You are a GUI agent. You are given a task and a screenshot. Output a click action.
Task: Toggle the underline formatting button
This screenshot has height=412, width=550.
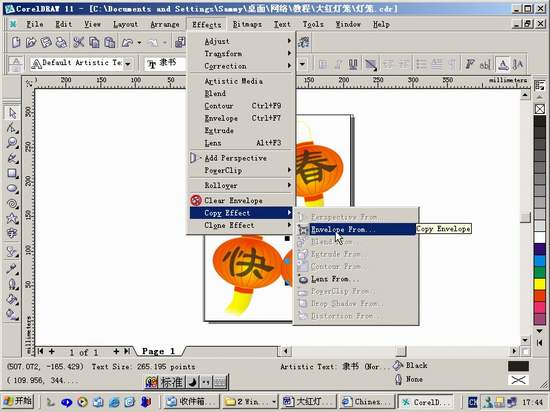pyautogui.click(x=353, y=64)
